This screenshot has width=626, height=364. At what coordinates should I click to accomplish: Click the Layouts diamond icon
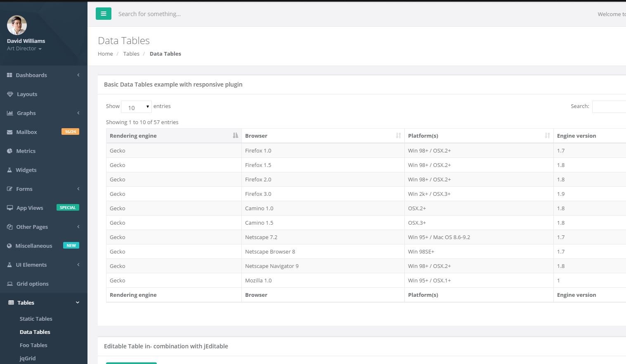point(10,94)
